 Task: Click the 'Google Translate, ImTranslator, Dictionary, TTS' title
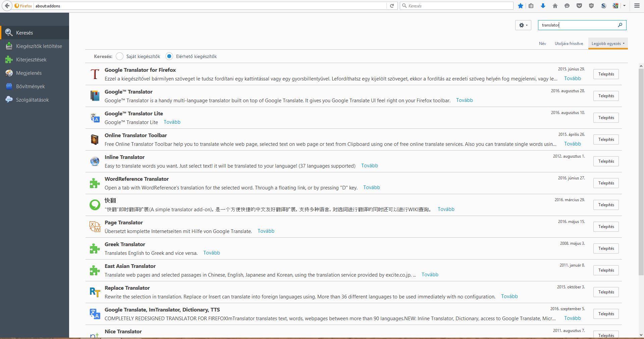pyautogui.click(x=162, y=309)
